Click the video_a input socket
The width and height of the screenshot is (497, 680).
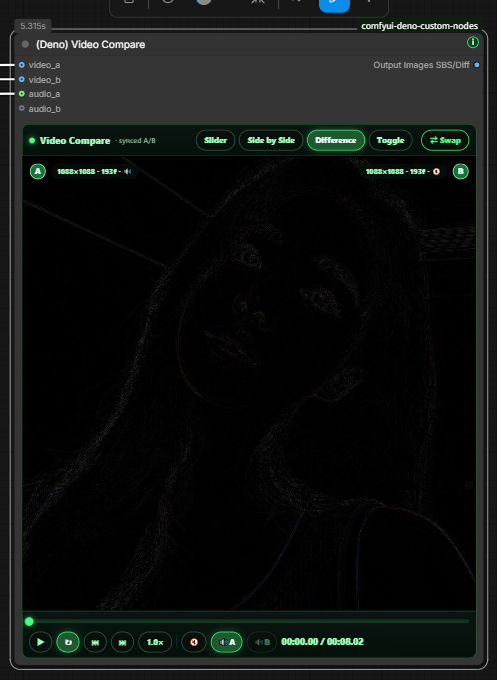tap(22, 65)
